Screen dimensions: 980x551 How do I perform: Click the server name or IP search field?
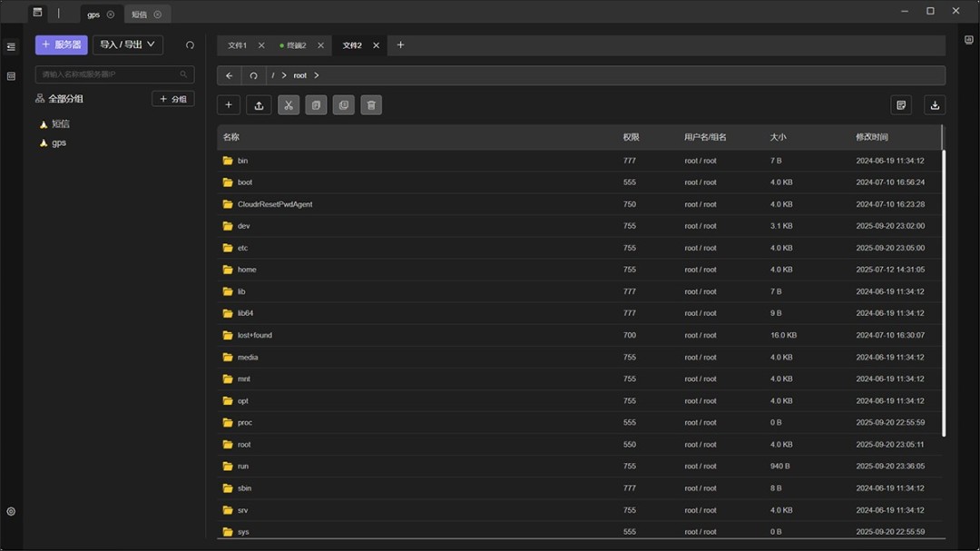[x=109, y=74]
